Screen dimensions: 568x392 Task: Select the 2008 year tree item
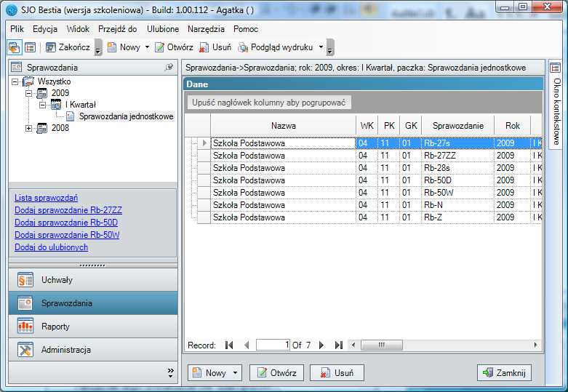[x=60, y=128]
